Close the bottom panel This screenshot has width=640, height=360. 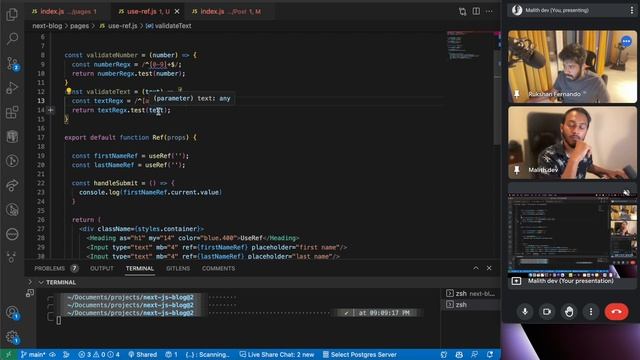tap(489, 268)
